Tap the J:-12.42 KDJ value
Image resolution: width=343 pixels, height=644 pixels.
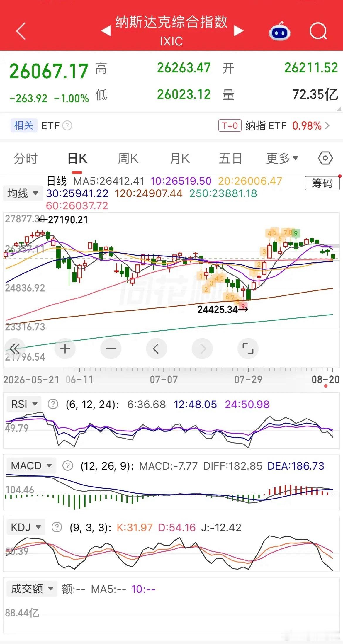tap(221, 527)
